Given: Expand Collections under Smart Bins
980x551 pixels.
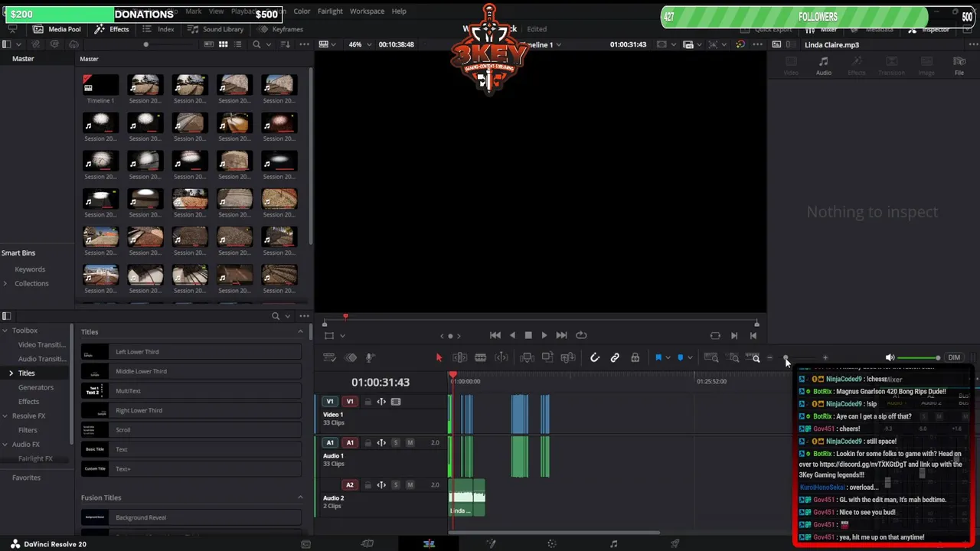Looking at the screenshot, I should pyautogui.click(x=5, y=283).
